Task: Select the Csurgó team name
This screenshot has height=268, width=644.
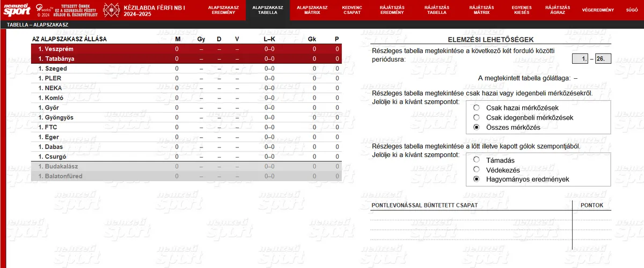Action: [x=55, y=157]
